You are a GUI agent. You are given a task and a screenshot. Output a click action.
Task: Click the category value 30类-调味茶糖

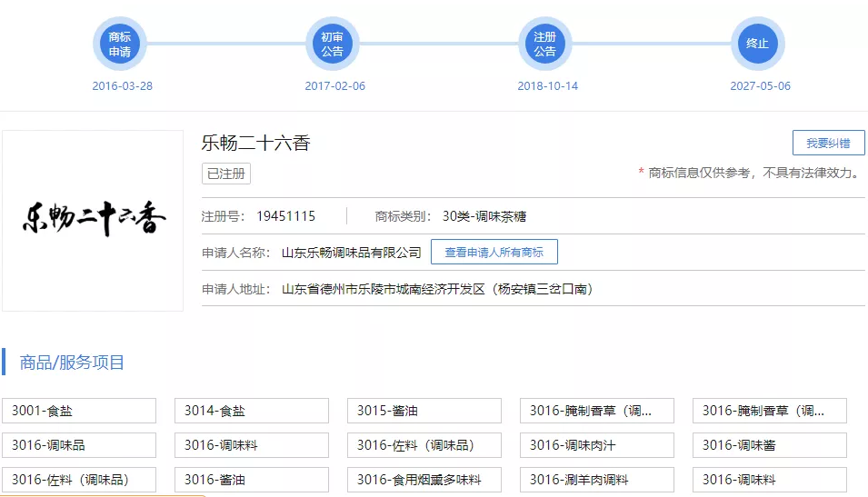coord(484,216)
